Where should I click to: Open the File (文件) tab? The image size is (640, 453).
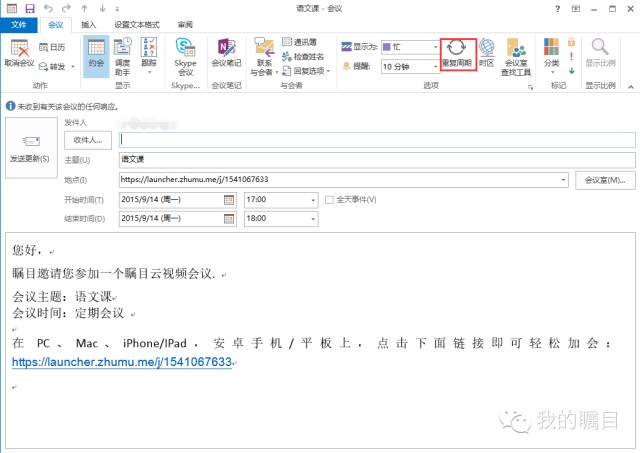tap(19, 25)
